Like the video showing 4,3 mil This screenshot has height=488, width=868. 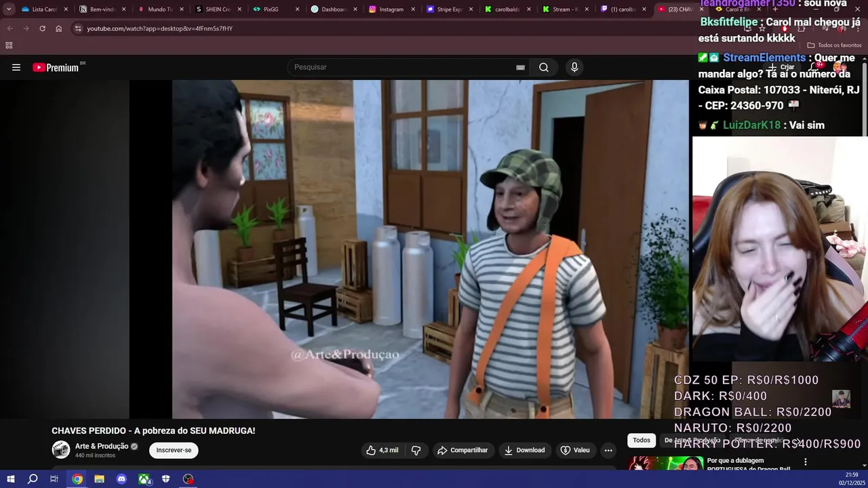[x=382, y=450]
